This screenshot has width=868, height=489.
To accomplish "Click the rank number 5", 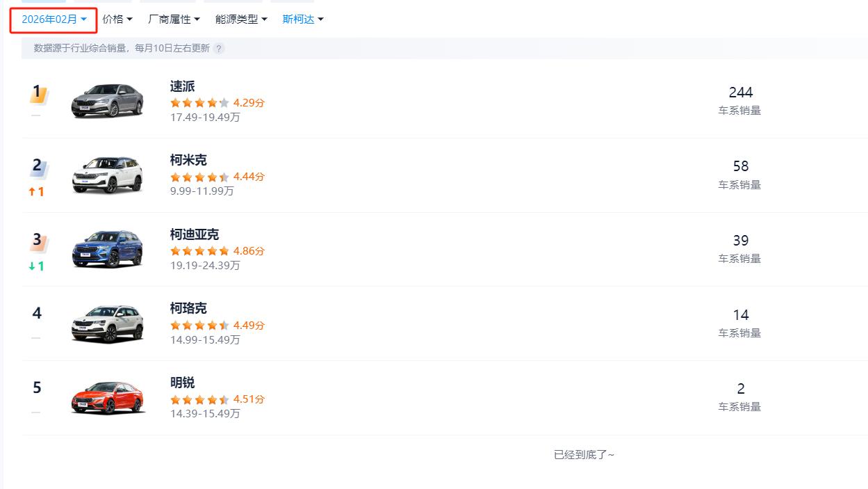I will coord(37,387).
